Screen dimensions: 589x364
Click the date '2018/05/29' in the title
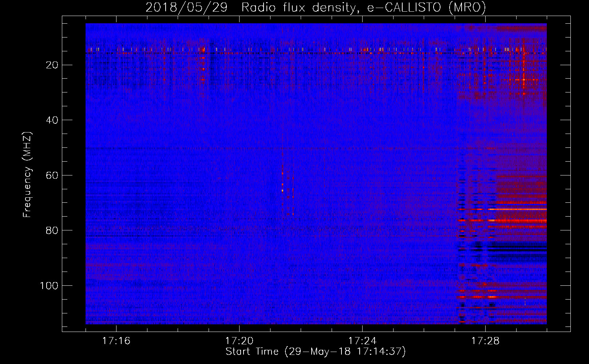pos(186,7)
